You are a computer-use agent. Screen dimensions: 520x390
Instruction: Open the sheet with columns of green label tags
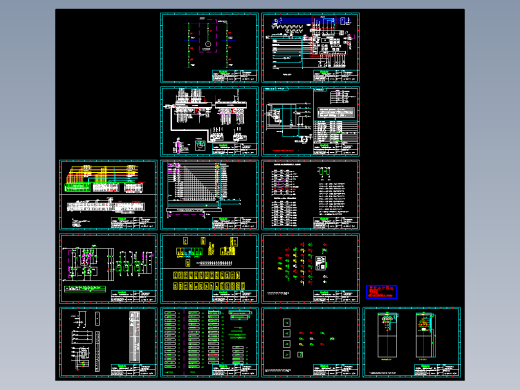209,342
